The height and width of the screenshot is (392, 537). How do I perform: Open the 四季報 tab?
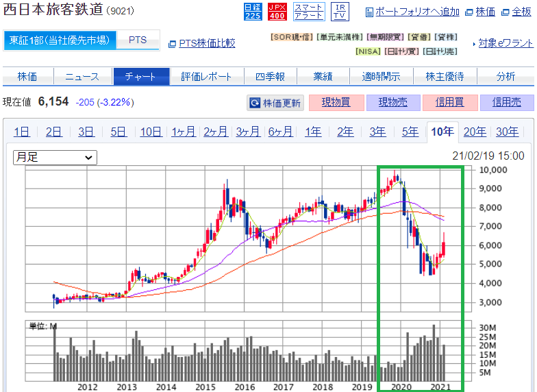[x=270, y=77]
